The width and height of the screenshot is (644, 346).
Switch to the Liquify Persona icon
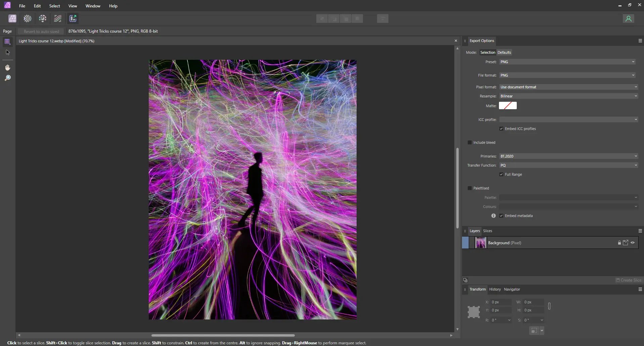point(28,18)
